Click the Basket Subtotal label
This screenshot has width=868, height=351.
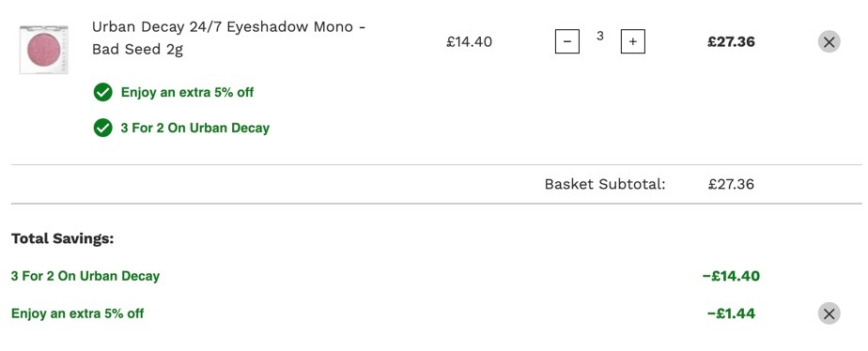(605, 184)
